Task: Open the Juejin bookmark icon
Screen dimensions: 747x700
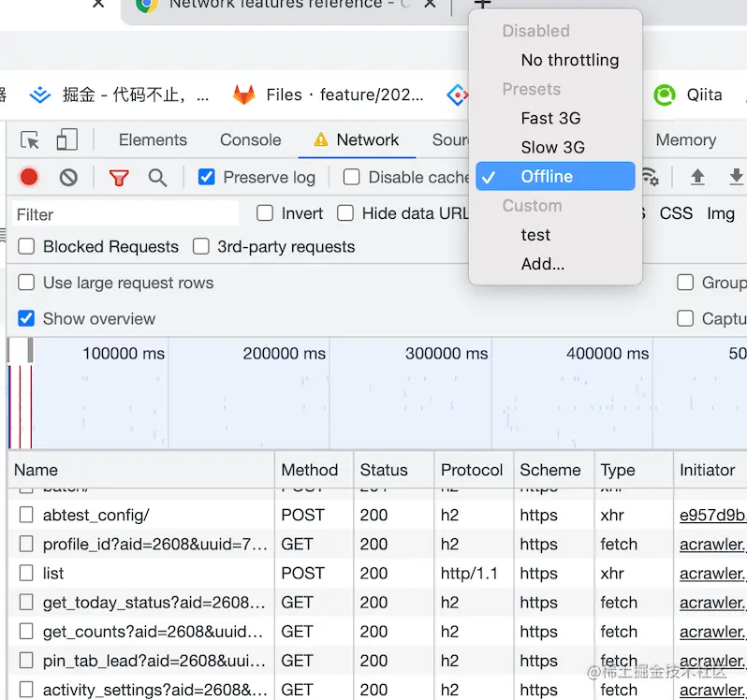Action: pyautogui.click(x=40, y=95)
